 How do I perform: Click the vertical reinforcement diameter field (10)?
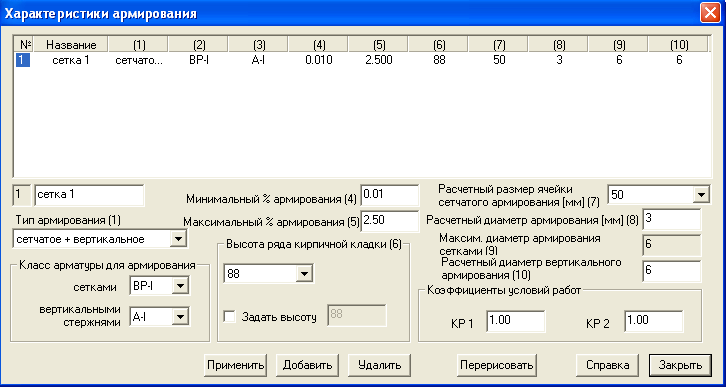pyautogui.click(x=671, y=271)
